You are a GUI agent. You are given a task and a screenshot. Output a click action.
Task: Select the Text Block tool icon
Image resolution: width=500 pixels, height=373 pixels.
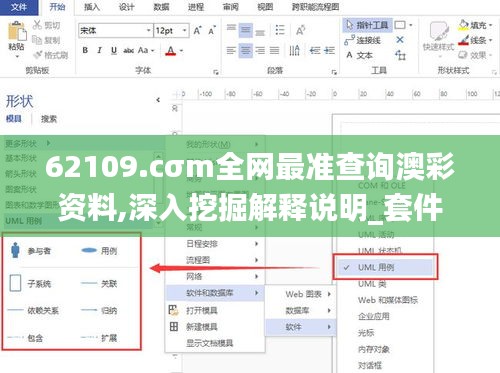[400, 55]
